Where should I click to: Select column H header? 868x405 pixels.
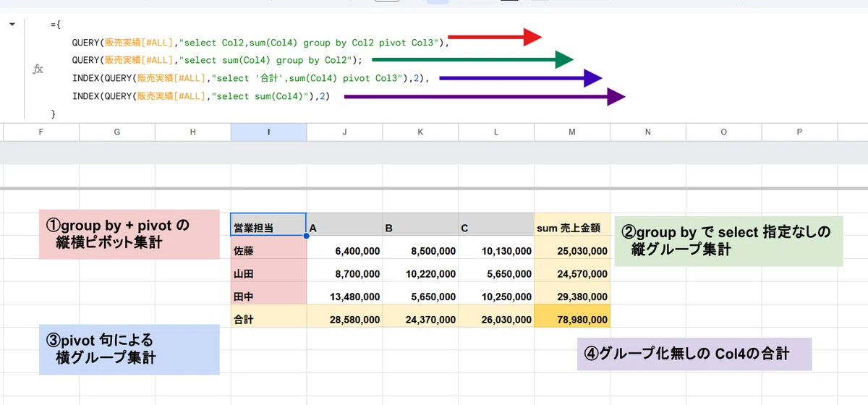(x=193, y=132)
